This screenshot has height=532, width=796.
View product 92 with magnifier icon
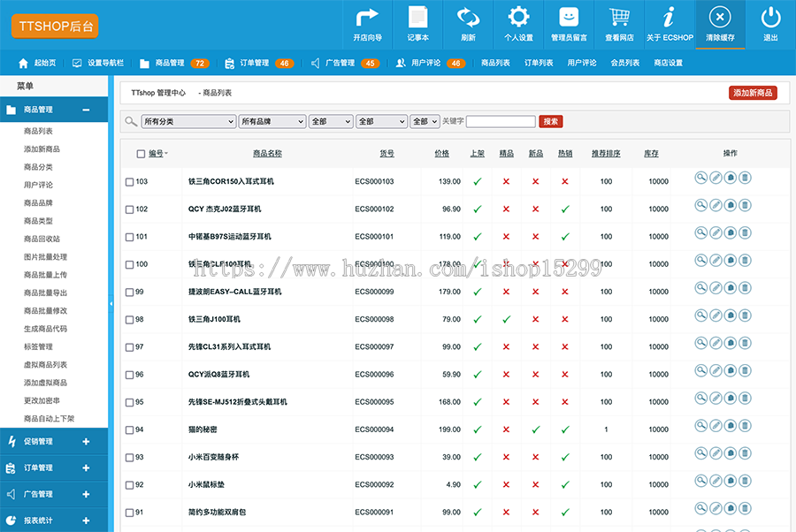[700, 481]
